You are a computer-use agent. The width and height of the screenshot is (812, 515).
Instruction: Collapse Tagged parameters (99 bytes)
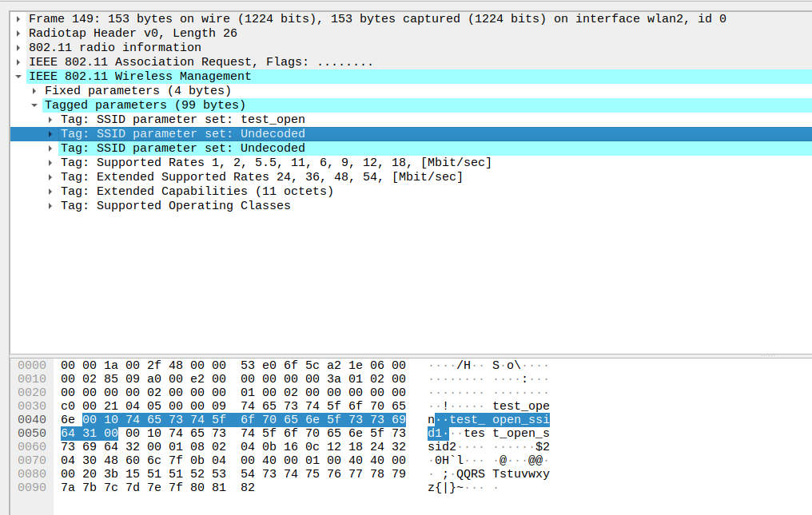click(x=34, y=105)
